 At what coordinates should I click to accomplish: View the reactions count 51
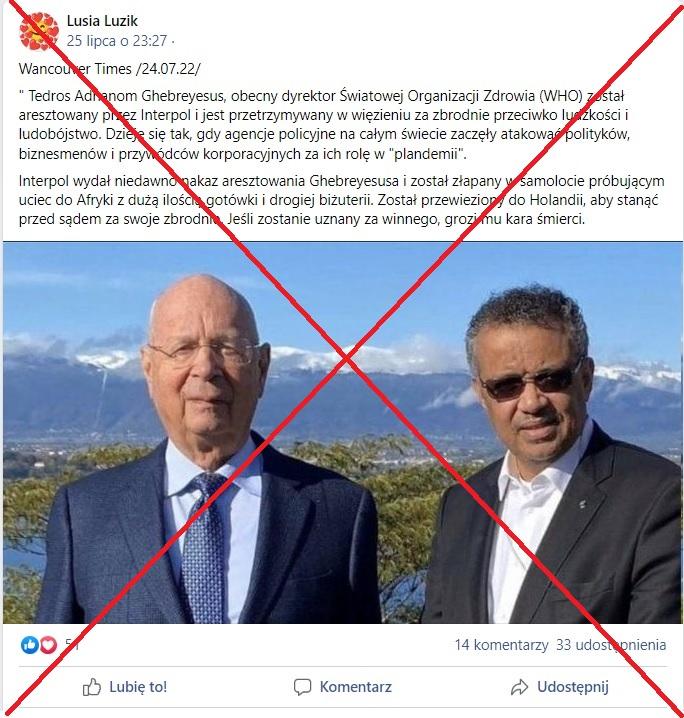click(x=72, y=645)
